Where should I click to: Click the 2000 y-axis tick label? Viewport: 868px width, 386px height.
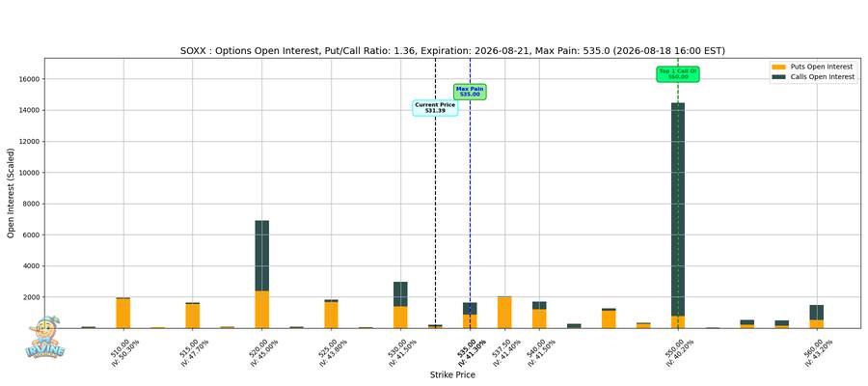tap(33, 297)
